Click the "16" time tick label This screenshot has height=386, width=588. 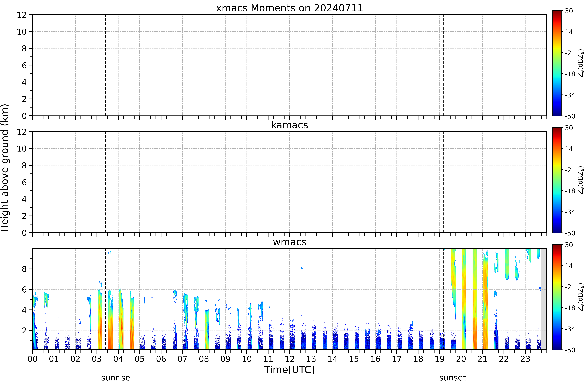pos(375,359)
